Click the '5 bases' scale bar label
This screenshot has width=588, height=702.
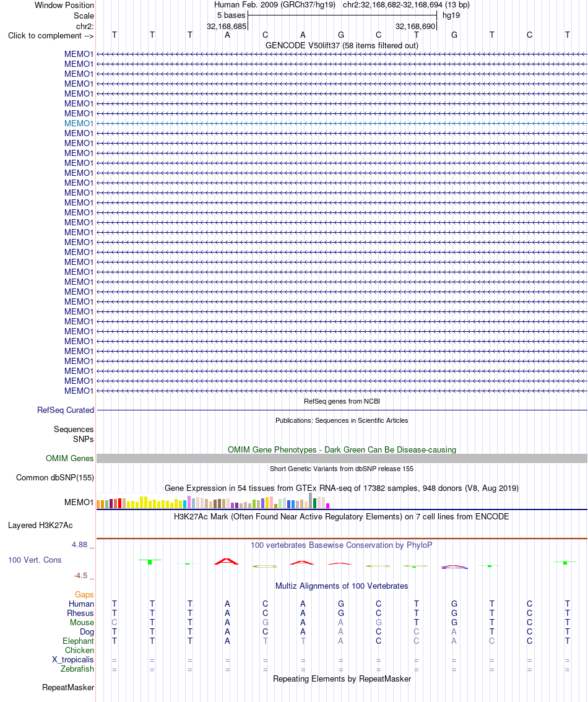(231, 15)
